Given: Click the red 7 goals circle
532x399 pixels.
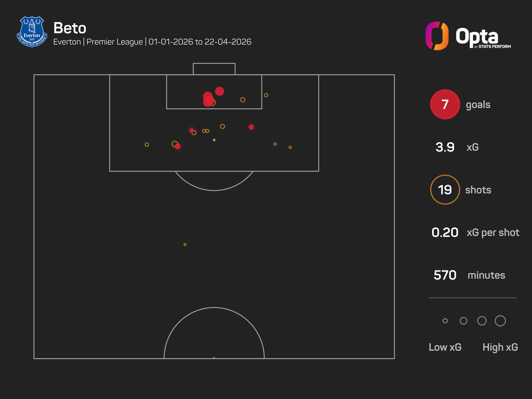Looking at the screenshot, I should [445, 104].
